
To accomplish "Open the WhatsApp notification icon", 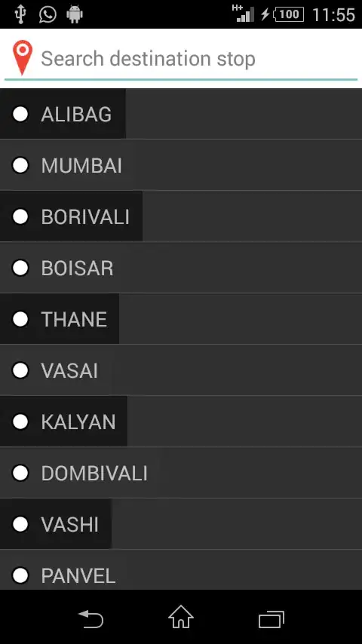I will 48,15.
